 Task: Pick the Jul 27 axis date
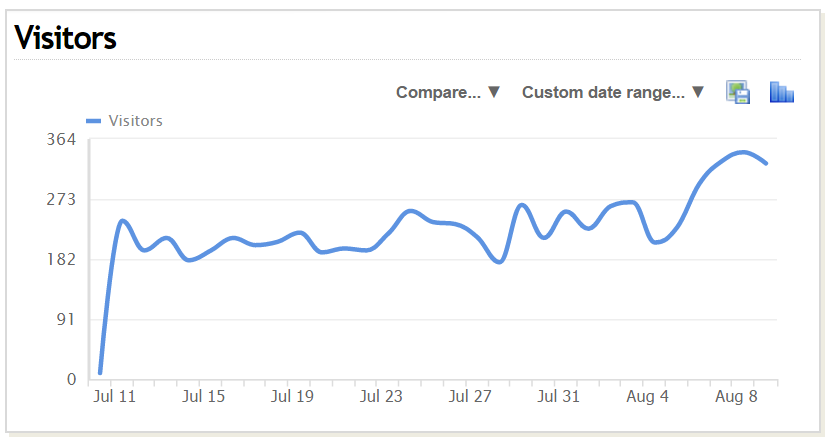pyautogui.click(x=469, y=397)
